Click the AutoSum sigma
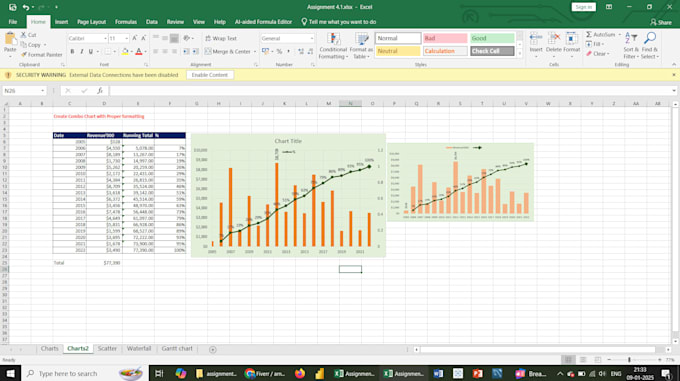The image size is (680, 381). [x=589, y=35]
